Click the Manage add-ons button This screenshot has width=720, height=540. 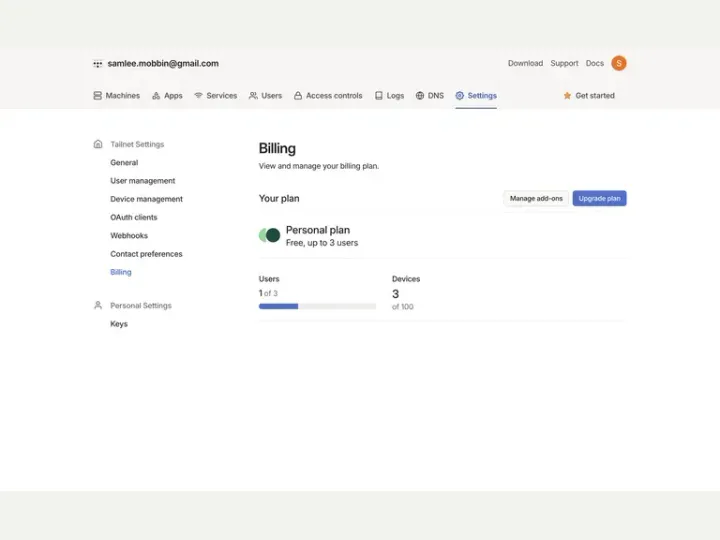coord(536,198)
